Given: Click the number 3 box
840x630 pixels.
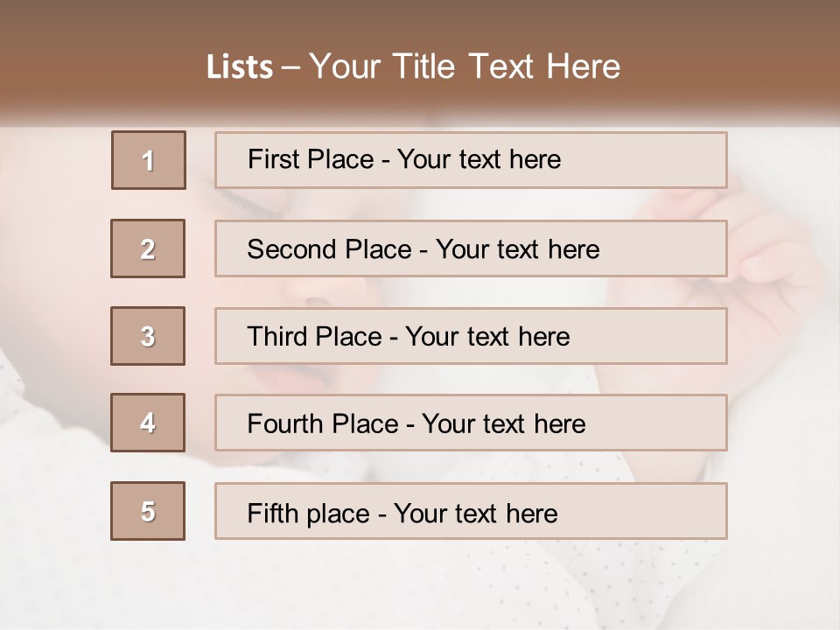Looking at the screenshot, I should [148, 336].
